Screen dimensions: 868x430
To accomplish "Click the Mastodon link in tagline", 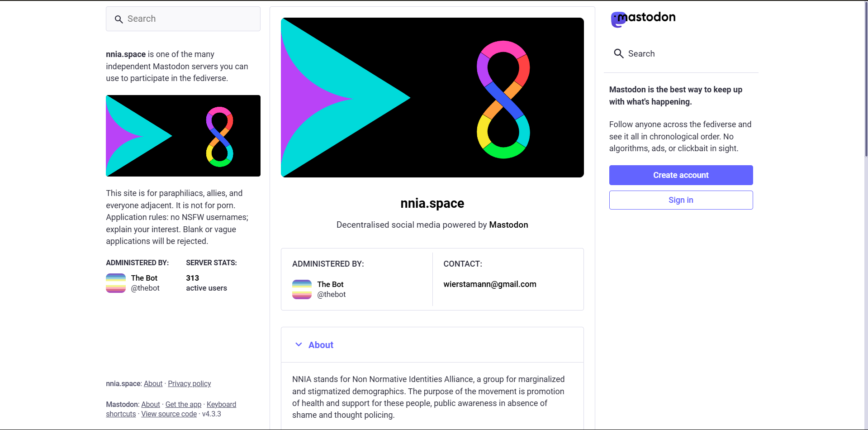I will [x=508, y=225].
